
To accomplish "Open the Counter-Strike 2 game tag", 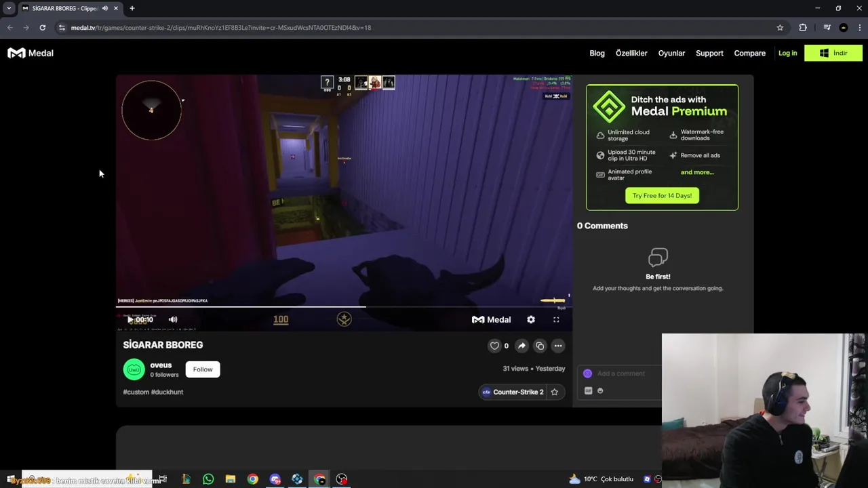I will [x=513, y=392].
